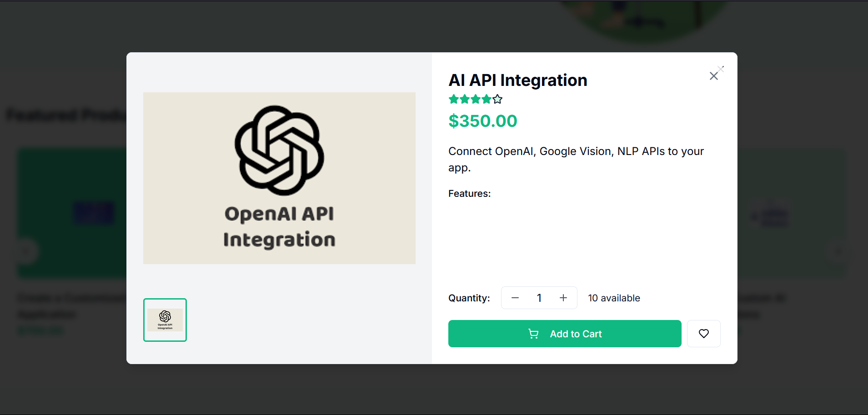Increase quantity with the plus button
The image size is (868, 415).
tap(563, 298)
